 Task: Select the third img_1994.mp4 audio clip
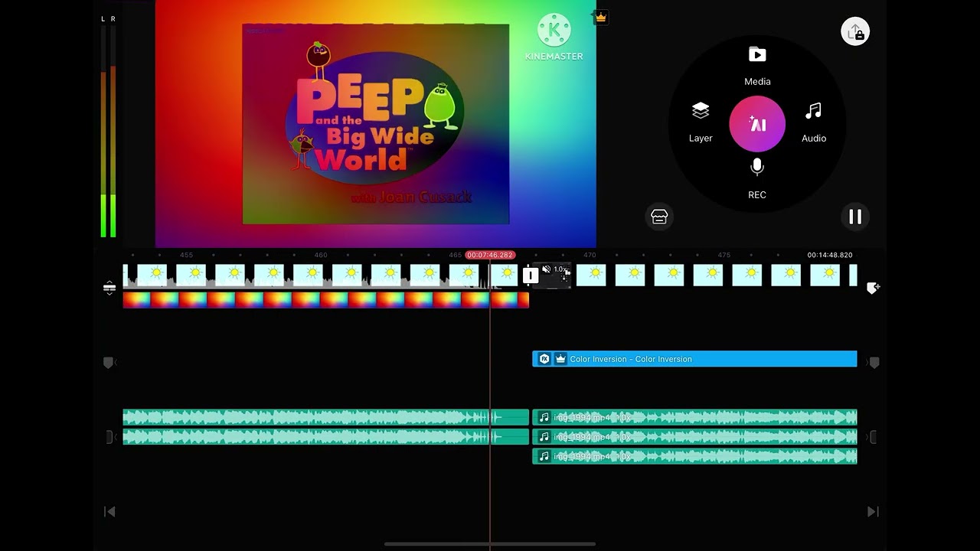pos(694,456)
